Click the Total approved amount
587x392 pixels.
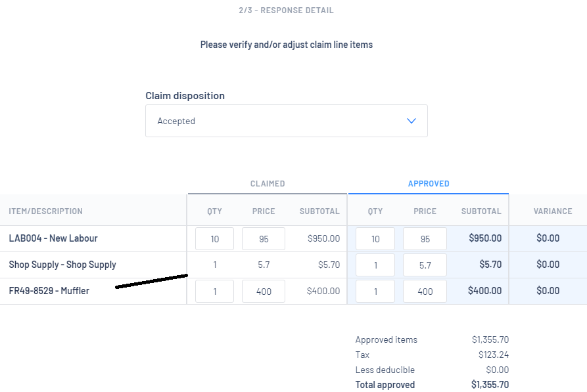point(490,385)
